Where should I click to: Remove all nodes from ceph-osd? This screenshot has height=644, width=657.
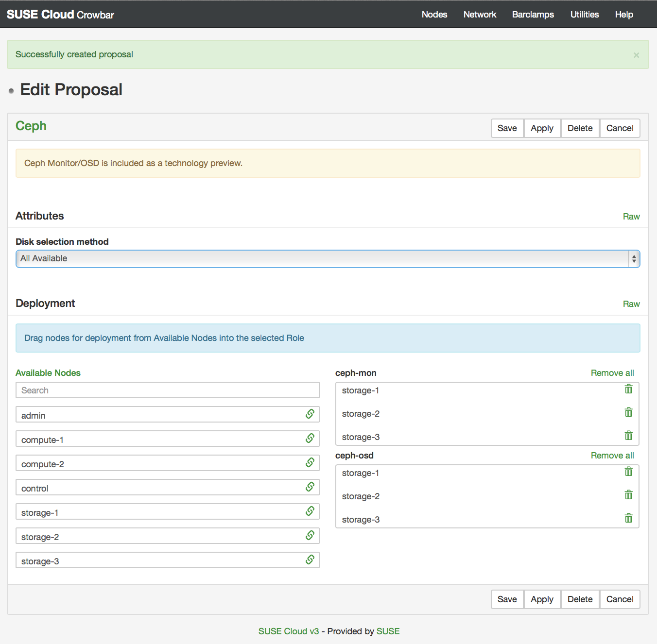[612, 456]
